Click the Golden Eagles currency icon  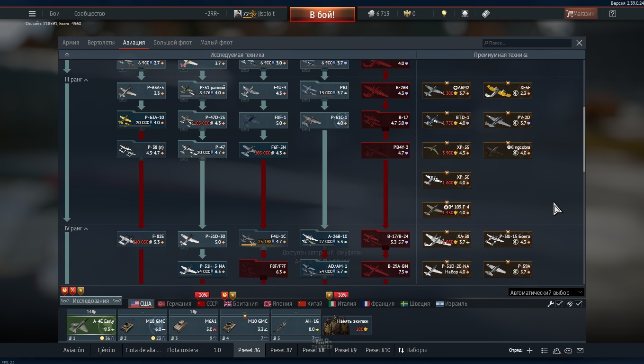point(407,14)
